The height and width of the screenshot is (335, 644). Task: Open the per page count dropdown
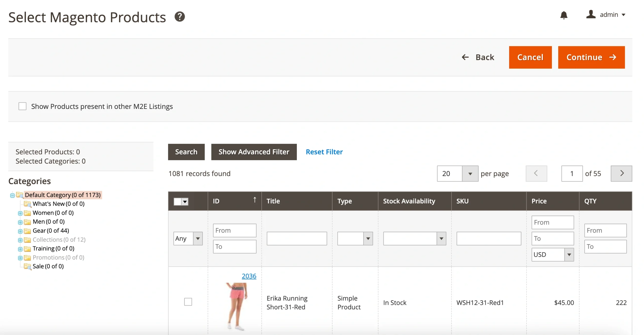pyautogui.click(x=470, y=174)
